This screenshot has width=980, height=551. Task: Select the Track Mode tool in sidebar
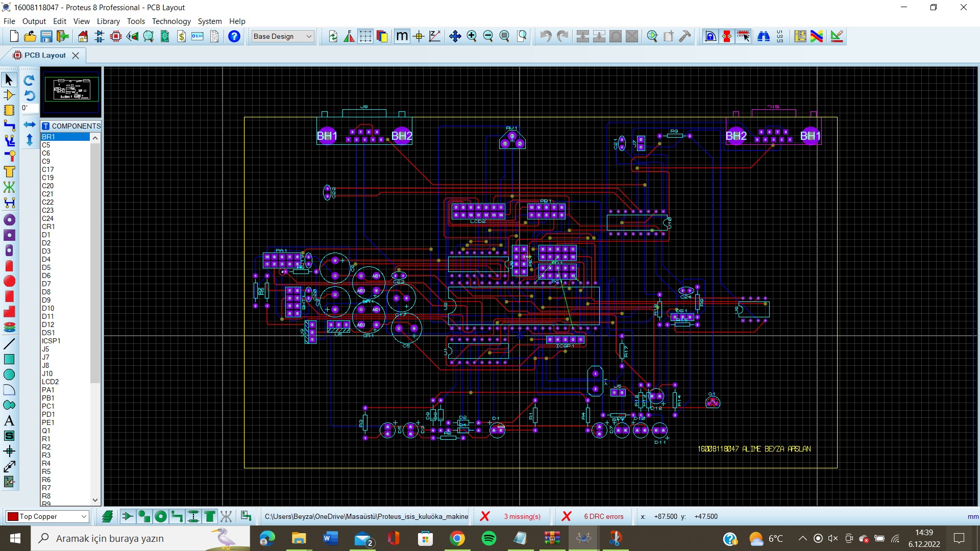pyautogui.click(x=9, y=125)
